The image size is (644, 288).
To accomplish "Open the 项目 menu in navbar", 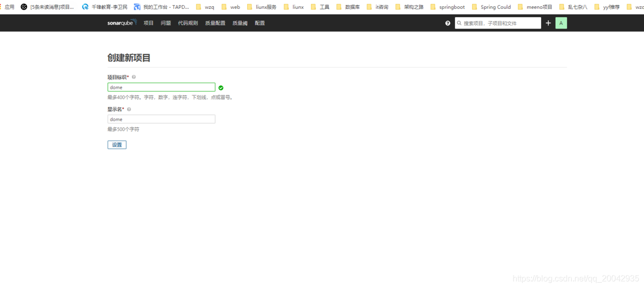I will tap(149, 23).
